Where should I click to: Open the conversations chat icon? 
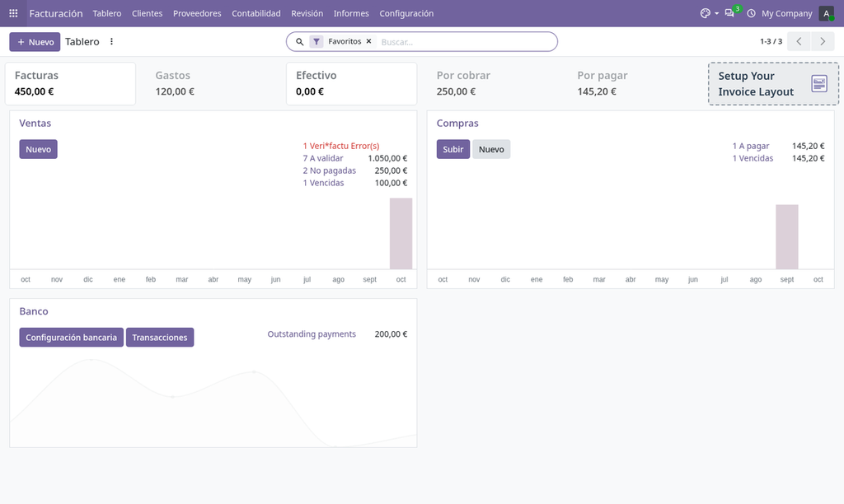729,13
